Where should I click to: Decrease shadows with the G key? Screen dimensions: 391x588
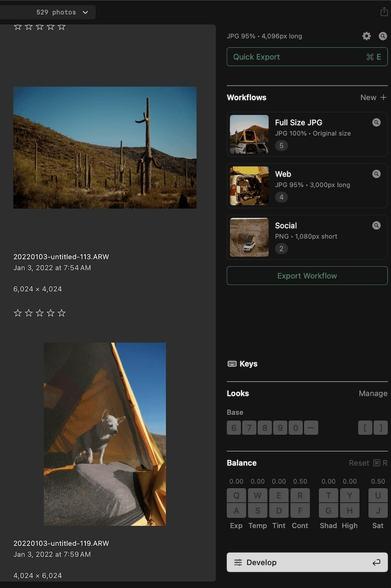tap(328, 510)
